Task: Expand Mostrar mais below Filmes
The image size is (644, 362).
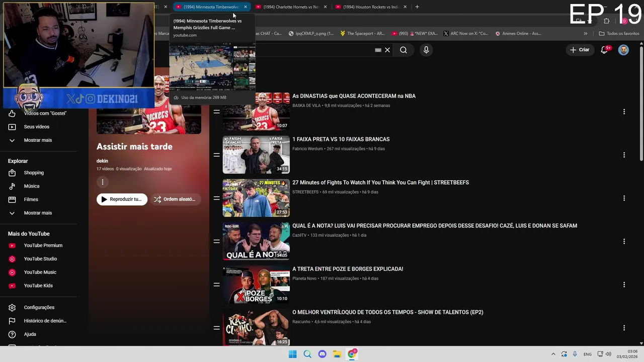Action: 38,213
